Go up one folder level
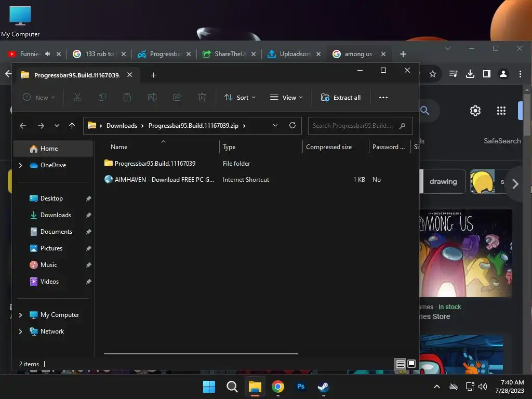The image size is (532, 399). 72,126
